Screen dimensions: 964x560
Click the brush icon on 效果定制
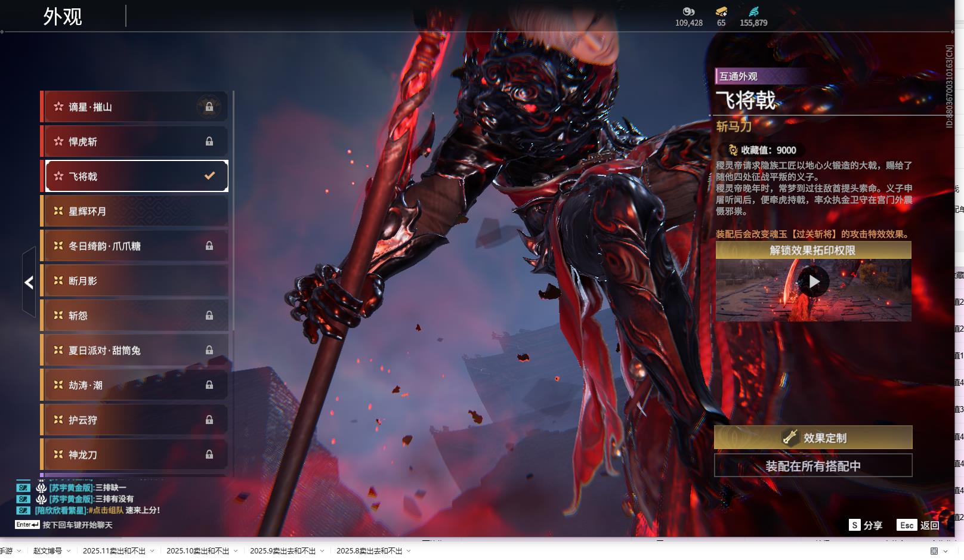(790, 438)
